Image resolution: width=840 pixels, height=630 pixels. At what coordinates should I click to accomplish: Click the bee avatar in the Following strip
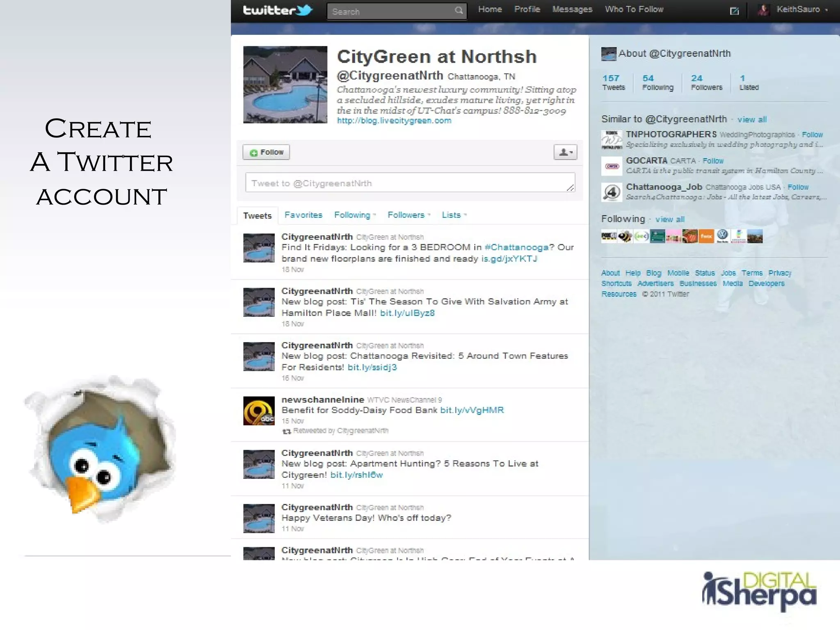(625, 236)
